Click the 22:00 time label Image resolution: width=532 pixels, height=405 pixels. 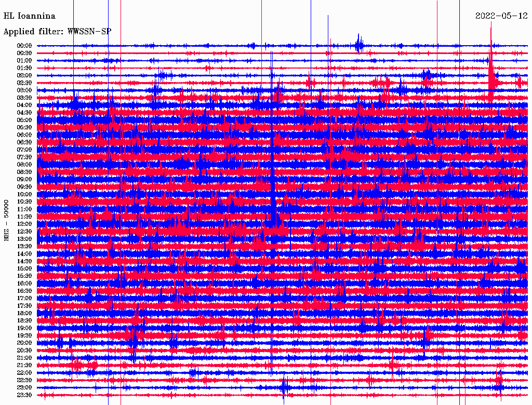[x=24, y=373]
